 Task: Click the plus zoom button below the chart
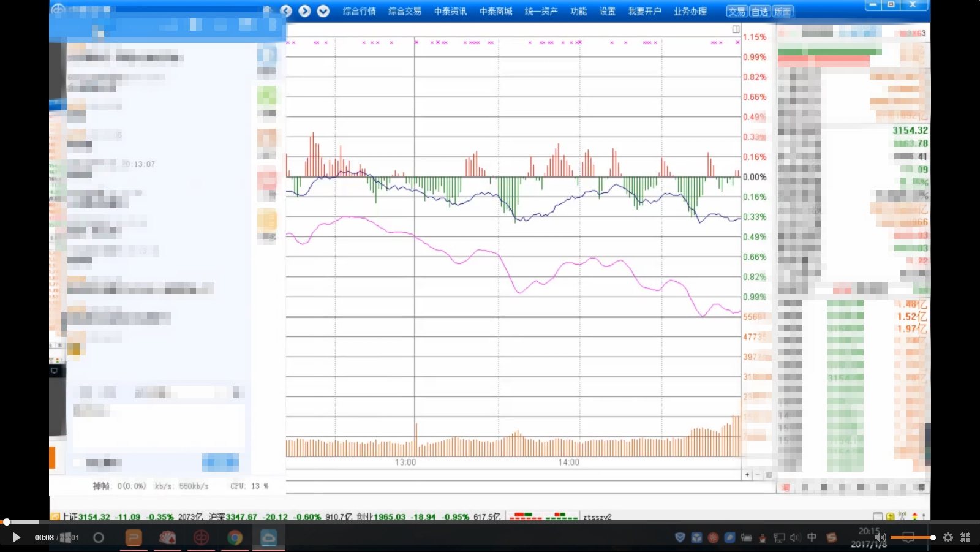pos(747,475)
